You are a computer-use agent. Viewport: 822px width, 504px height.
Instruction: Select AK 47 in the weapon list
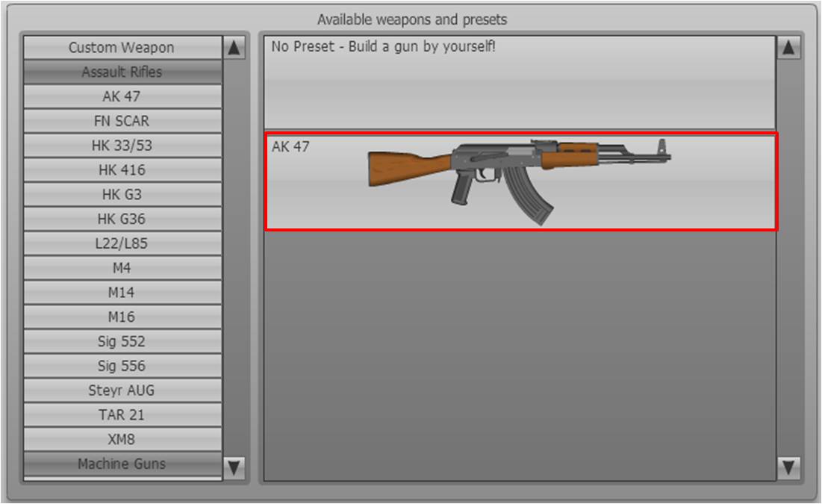tap(122, 96)
